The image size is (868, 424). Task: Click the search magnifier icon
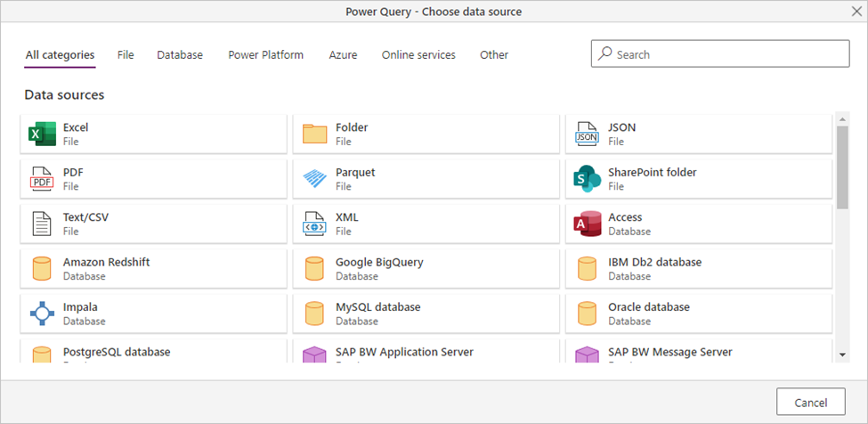tap(605, 53)
